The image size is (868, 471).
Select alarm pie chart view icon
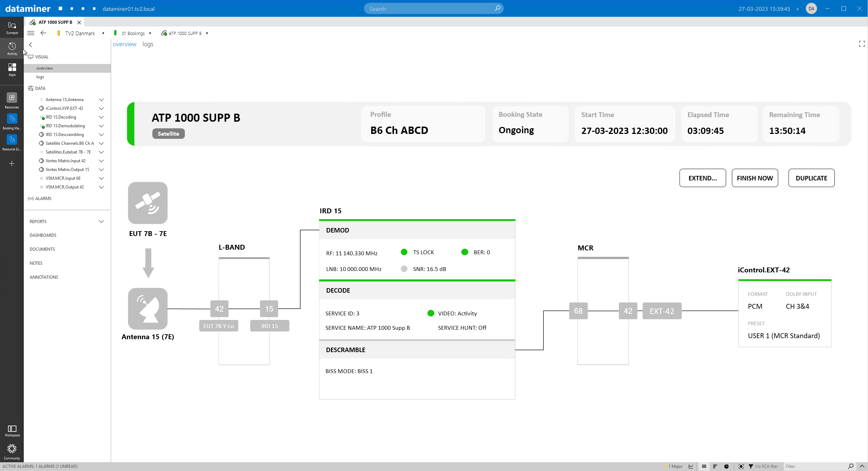[726, 466]
